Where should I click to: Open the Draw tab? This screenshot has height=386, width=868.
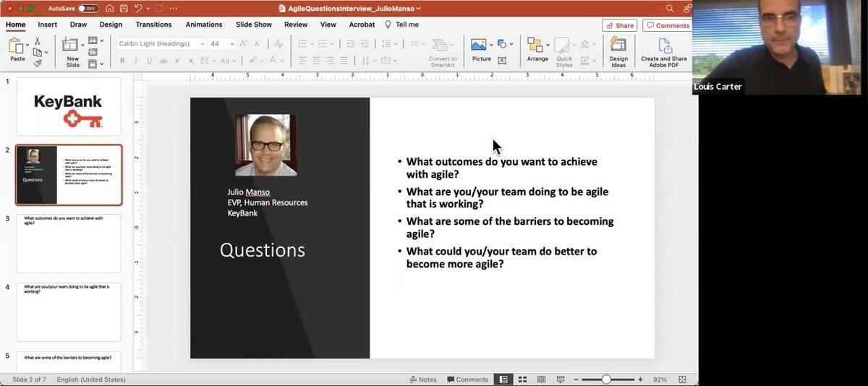coord(78,25)
